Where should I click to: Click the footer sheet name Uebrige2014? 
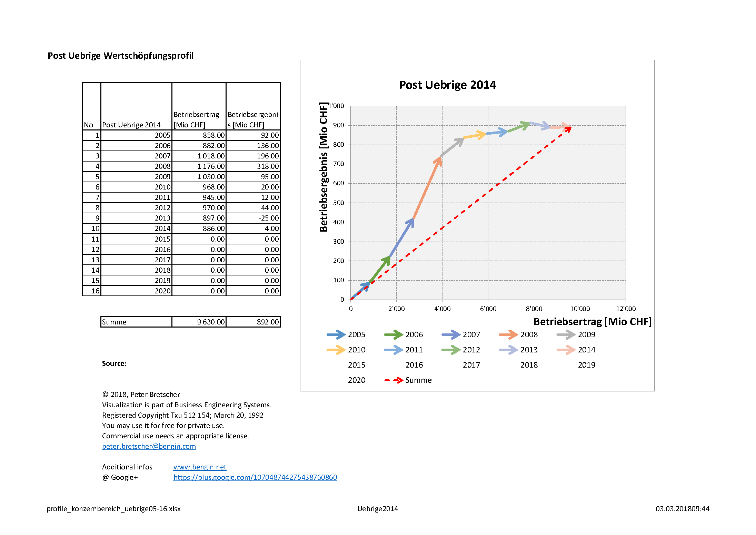click(x=378, y=509)
